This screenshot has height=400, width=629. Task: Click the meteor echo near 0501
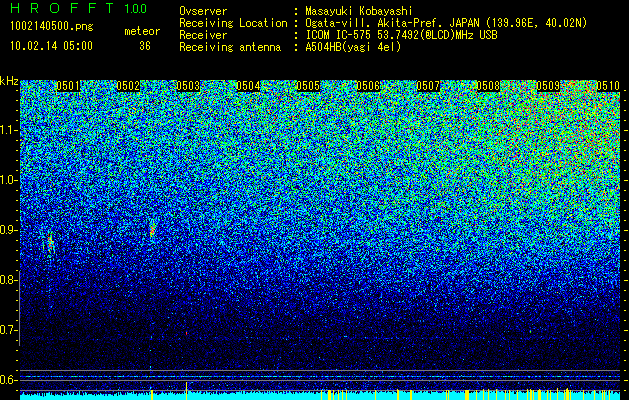[50, 242]
